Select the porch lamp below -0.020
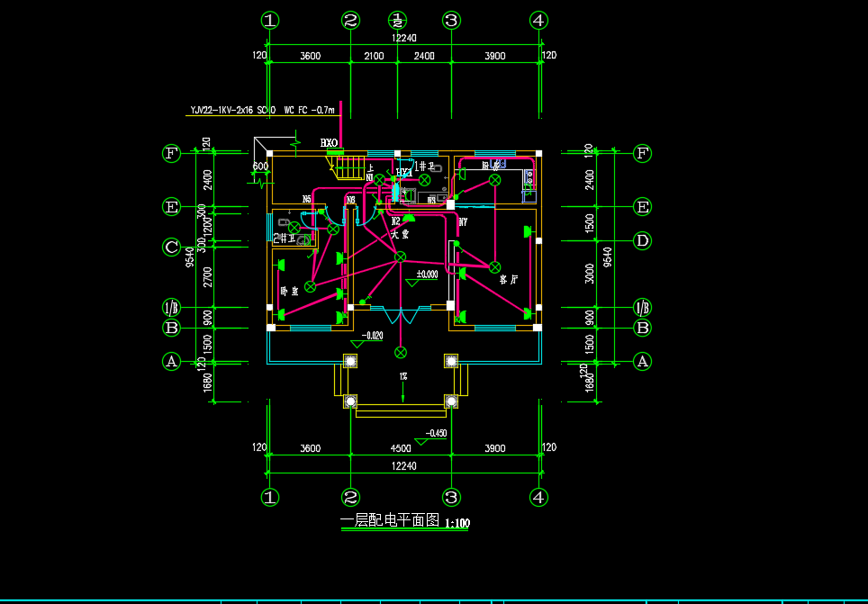This screenshot has width=868, height=604. [x=400, y=352]
